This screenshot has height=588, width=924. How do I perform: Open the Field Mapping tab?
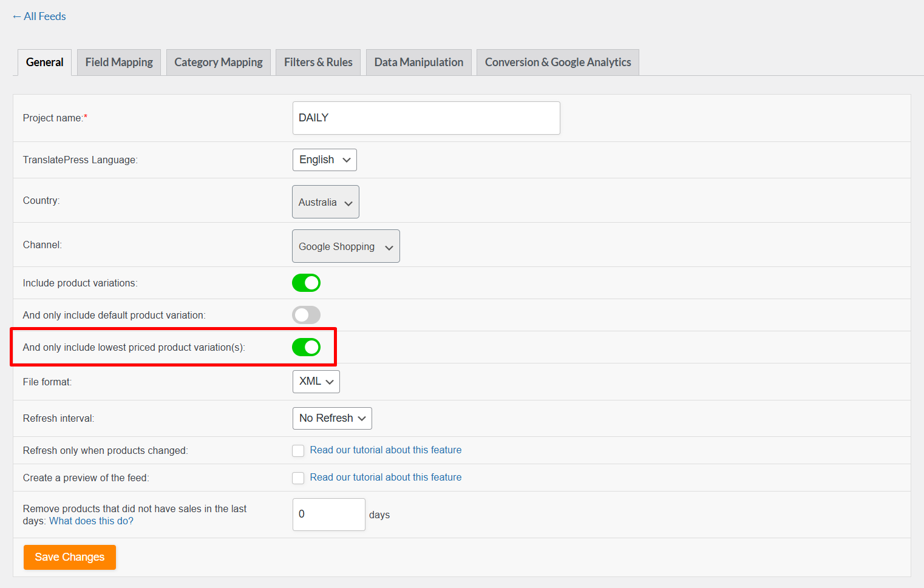[119, 63]
